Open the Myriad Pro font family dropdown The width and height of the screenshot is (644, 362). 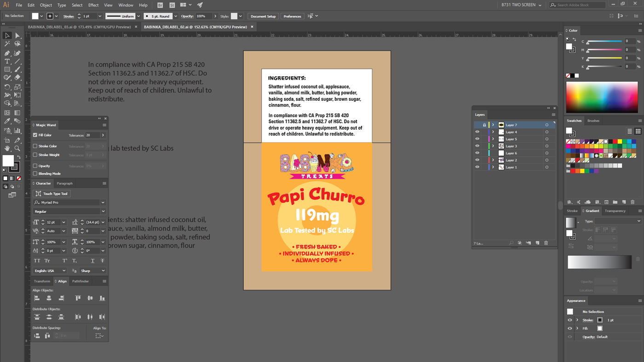point(103,203)
